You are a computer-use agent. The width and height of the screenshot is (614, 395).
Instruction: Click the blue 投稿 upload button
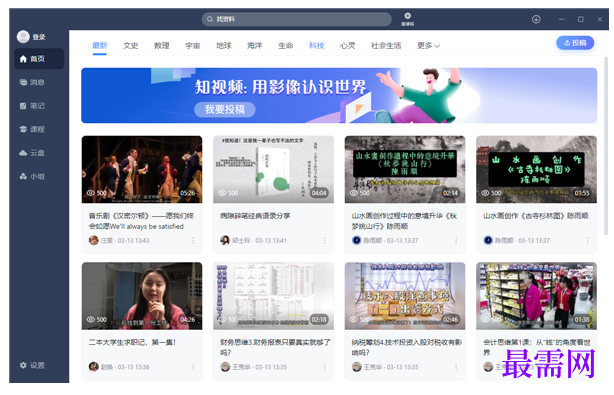tap(575, 43)
